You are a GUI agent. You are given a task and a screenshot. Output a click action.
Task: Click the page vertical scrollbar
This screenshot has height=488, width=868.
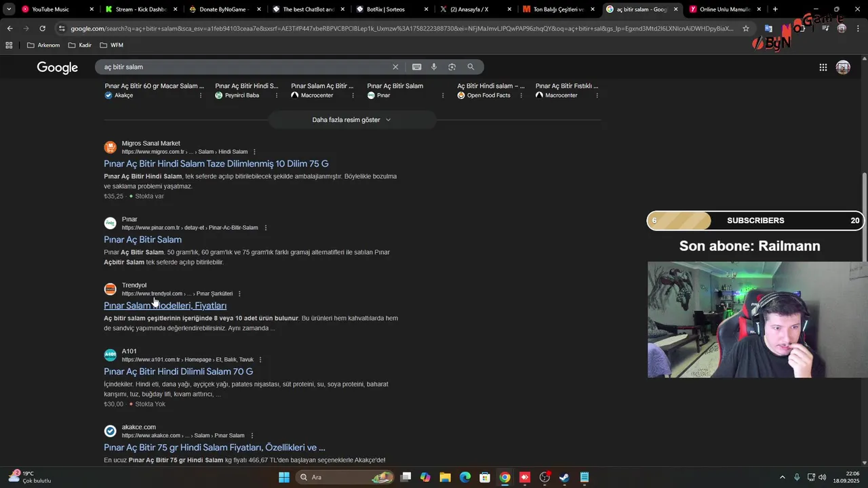tap(864, 217)
